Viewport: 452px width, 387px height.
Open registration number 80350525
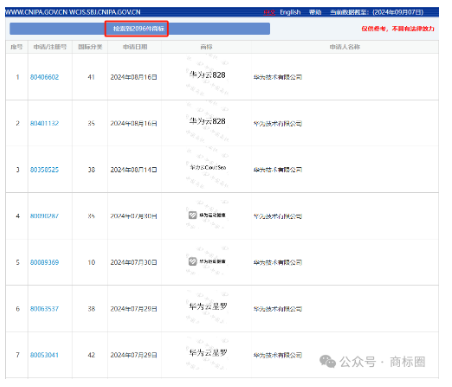pos(44,170)
